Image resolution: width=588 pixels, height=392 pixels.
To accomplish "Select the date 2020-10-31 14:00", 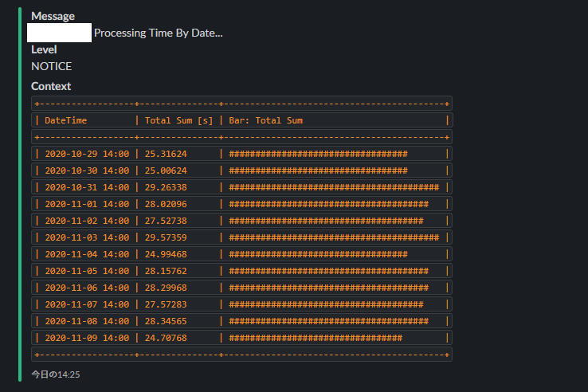I will point(87,187).
